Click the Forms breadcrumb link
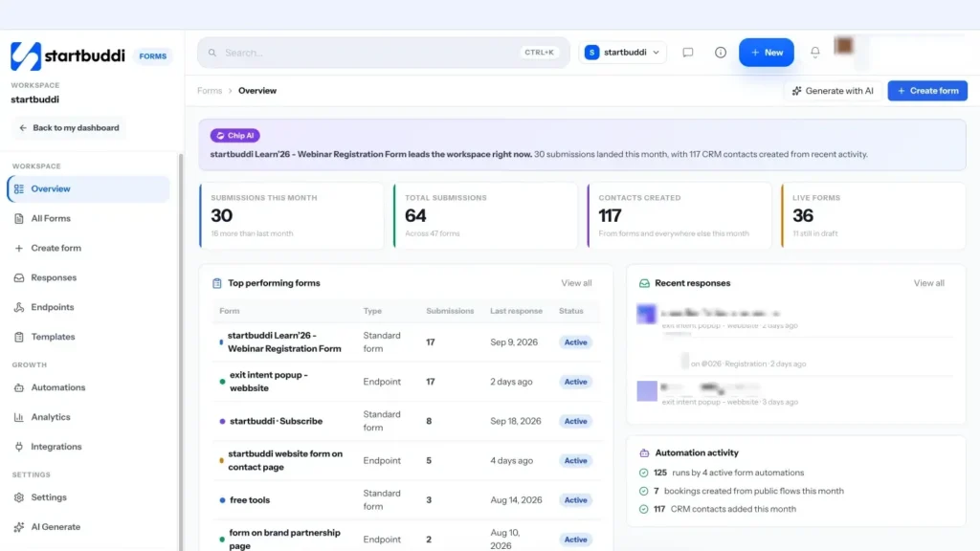Screen dimensions: 980x551 pos(210,91)
